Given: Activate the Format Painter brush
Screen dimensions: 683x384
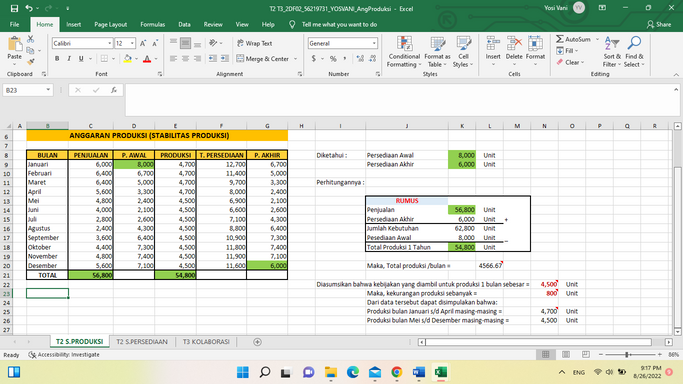Looking at the screenshot, I should point(30,62).
